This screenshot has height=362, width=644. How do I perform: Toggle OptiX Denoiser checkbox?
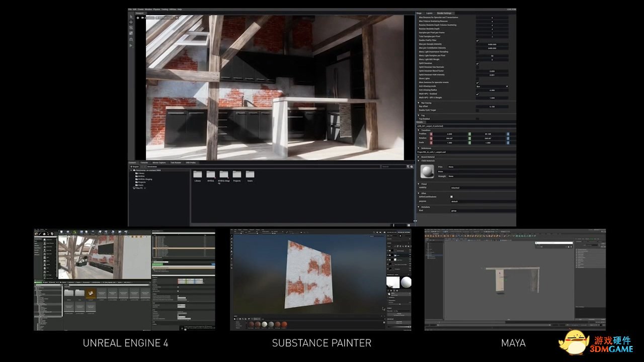tap(477, 63)
